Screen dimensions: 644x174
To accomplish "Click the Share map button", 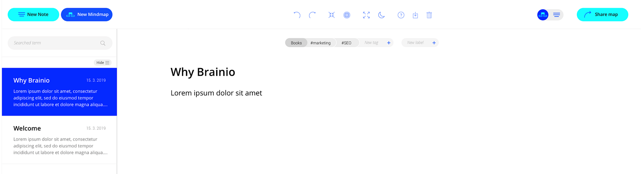I will pos(602,14).
